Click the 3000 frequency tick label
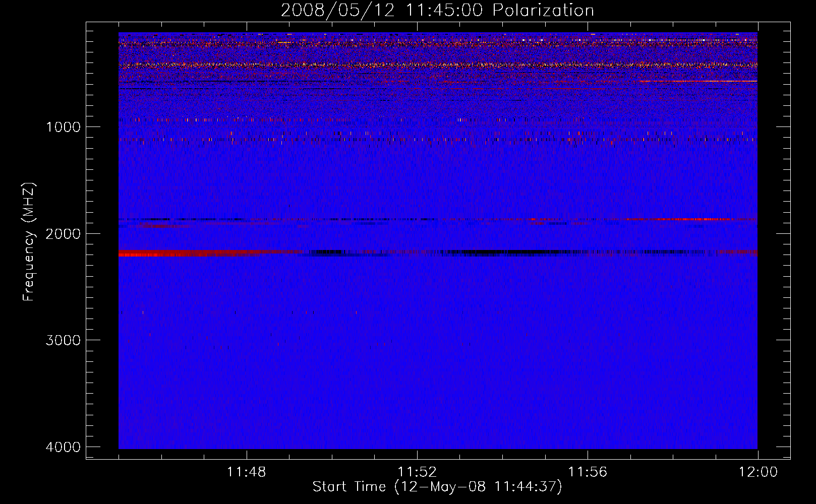 pos(63,340)
